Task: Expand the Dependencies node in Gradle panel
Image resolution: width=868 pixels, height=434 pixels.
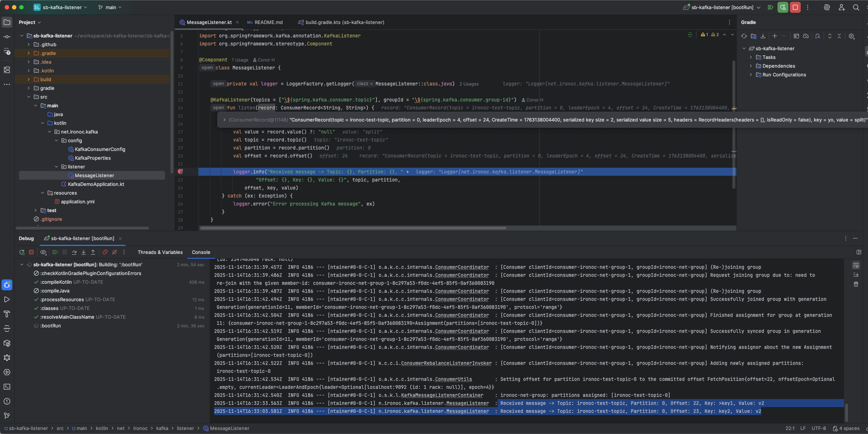Action: [x=751, y=66]
